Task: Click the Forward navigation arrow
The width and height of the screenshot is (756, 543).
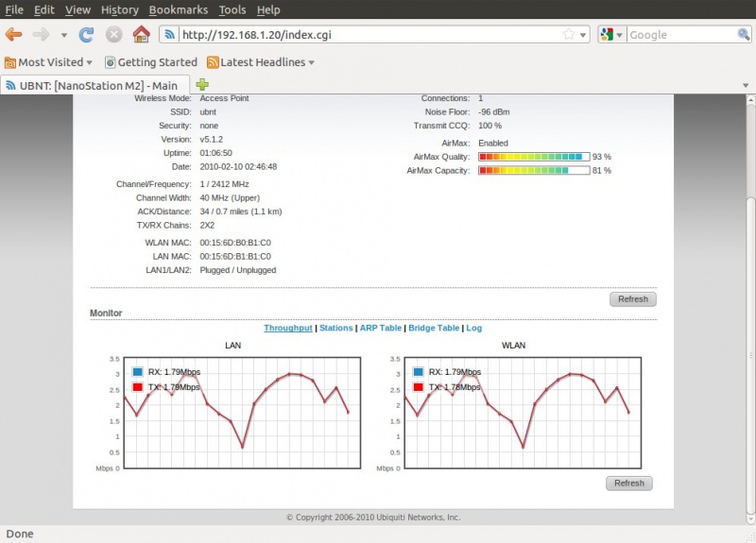Action: pyautogui.click(x=41, y=35)
